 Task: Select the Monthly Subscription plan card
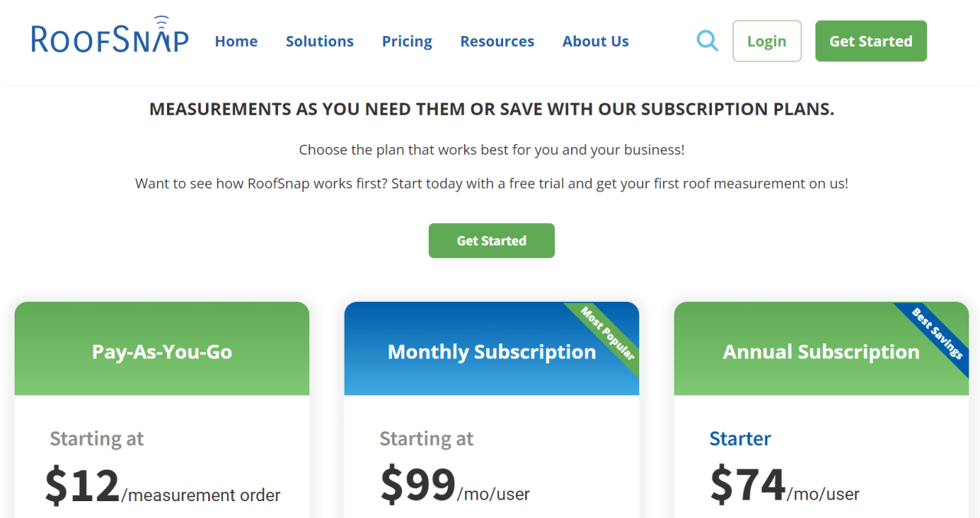(492, 351)
